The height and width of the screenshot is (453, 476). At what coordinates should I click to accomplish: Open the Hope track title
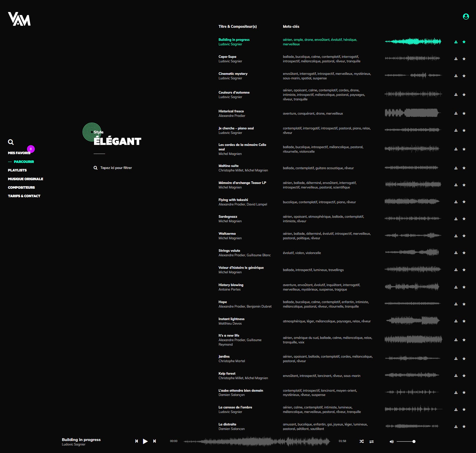tap(223, 302)
